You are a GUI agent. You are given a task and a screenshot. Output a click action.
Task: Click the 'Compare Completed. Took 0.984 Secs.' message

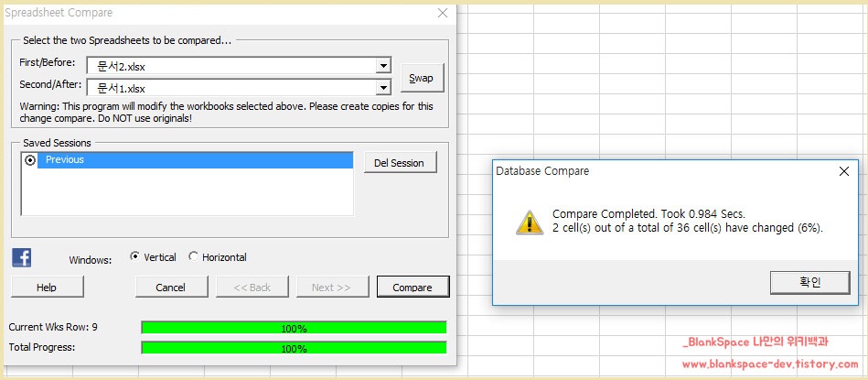pos(648,214)
